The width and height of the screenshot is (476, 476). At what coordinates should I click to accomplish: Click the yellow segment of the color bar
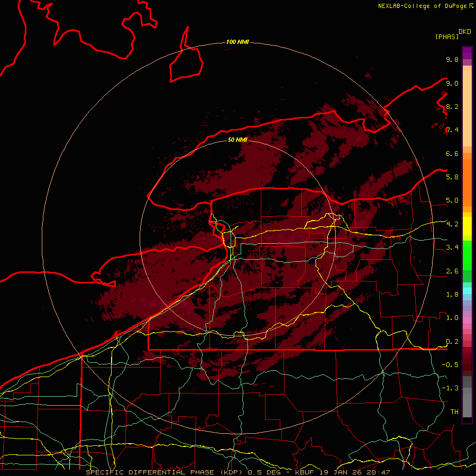[467, 226]
